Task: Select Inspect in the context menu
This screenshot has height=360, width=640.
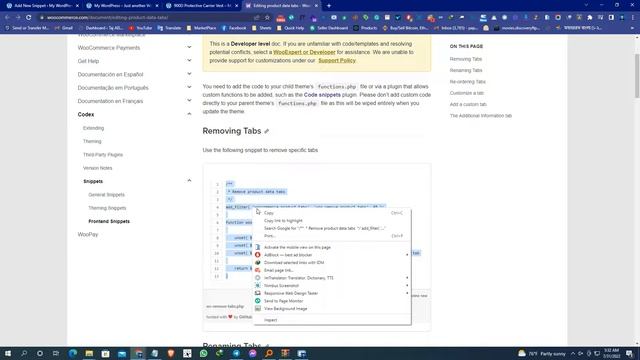Action: coord(332,320)
